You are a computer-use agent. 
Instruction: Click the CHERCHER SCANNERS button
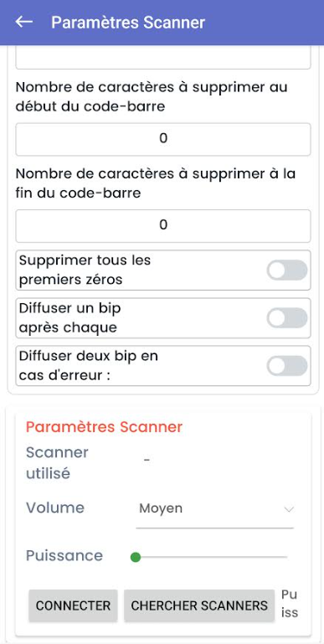[199, 605]
